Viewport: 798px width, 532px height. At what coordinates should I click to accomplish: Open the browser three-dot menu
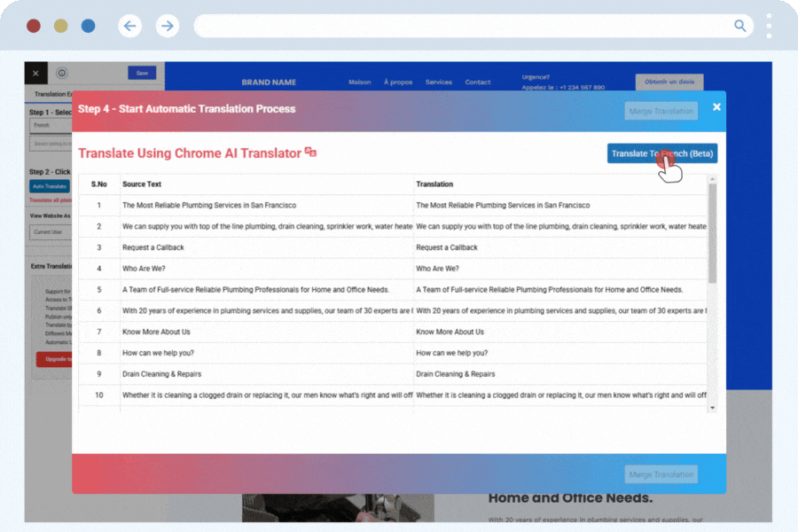click(x=769, y=26)
